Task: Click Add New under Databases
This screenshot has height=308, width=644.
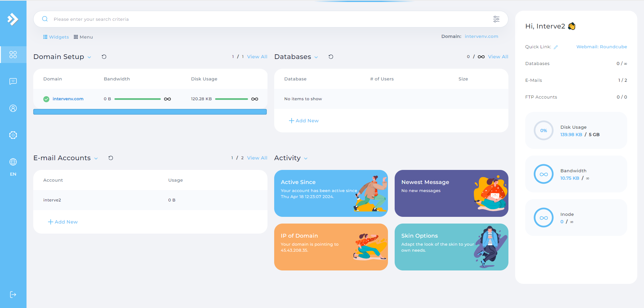Action: [303, 120]
